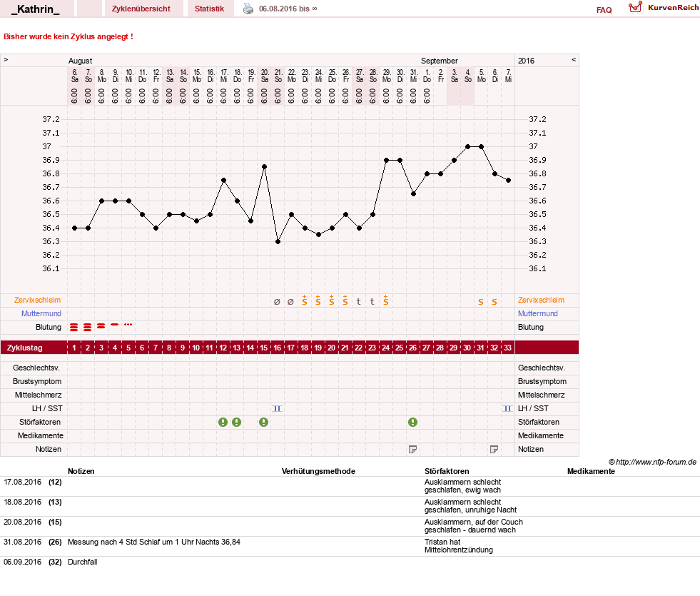The height and width of the screenshot is (596, 700).
Task: Click the Störfaktoren warning icon on day 15
Action: tap(264, 422)
